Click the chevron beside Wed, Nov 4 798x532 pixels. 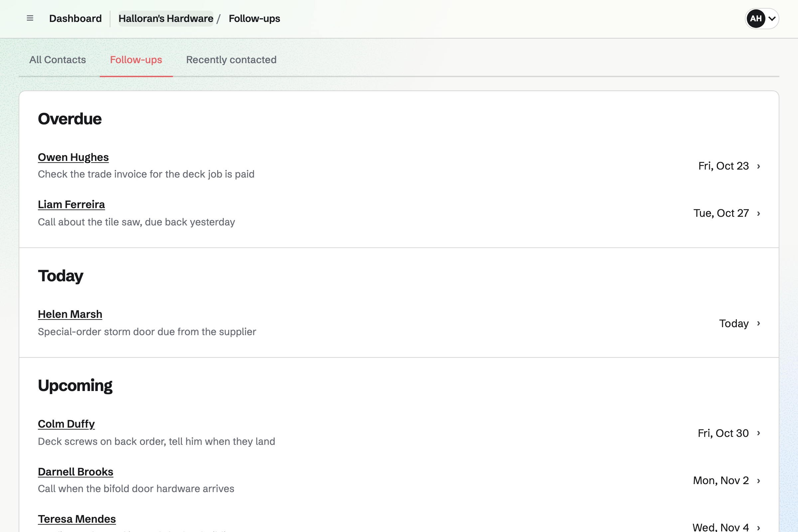[x=759, y=528]
